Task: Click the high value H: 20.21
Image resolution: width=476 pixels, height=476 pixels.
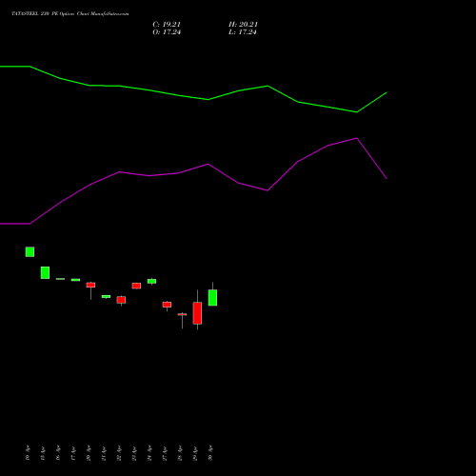Action: (243, 25)
